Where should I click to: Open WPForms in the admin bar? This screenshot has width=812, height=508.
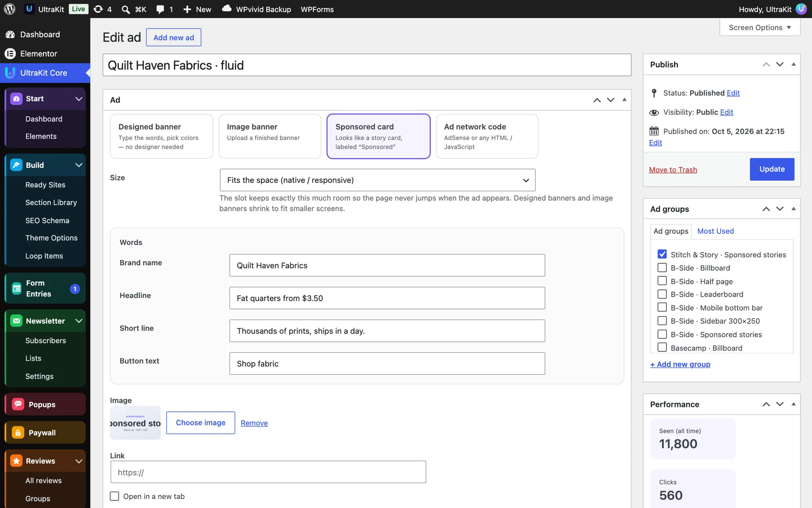point(317,9)
